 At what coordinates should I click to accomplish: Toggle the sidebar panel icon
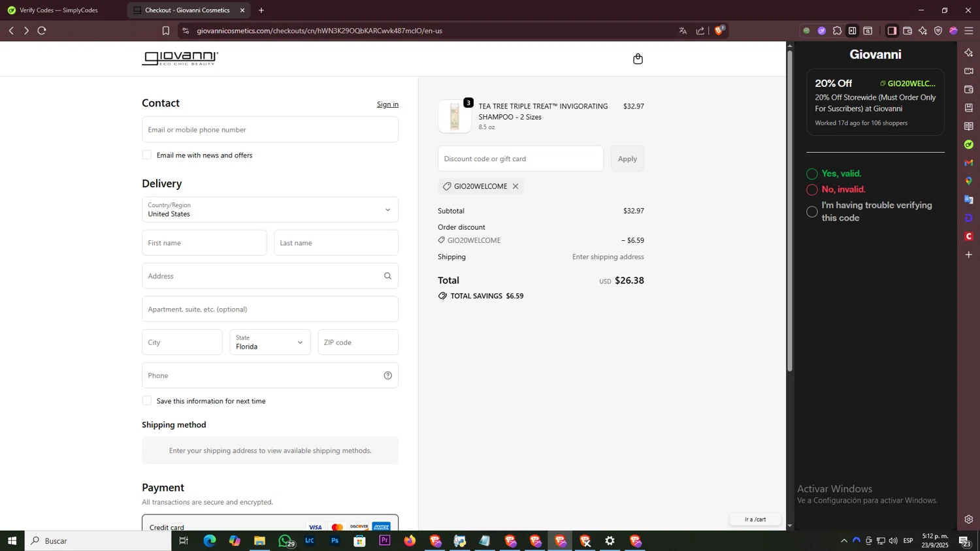click(892, 31)
